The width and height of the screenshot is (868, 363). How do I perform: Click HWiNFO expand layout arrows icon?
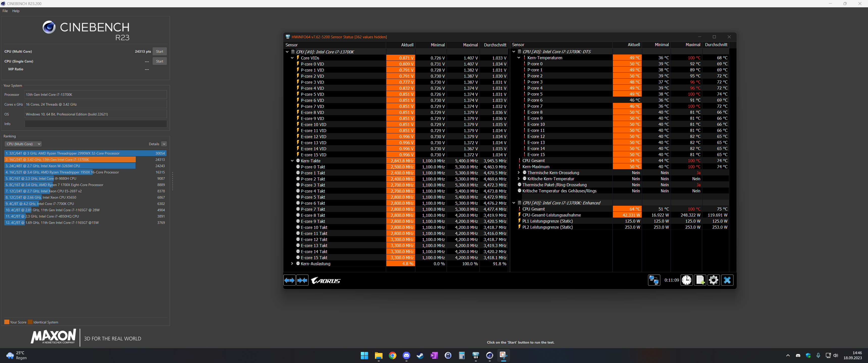coord(289,280)
